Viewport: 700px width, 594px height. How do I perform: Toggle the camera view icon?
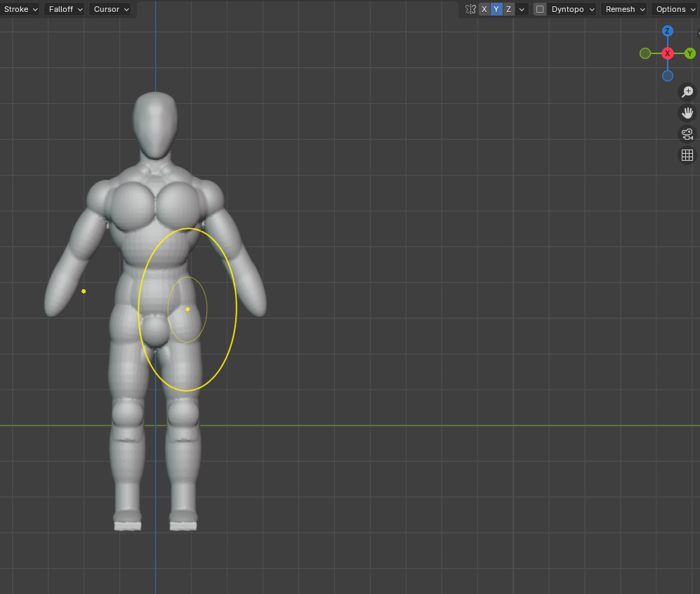tap(687, 134)
